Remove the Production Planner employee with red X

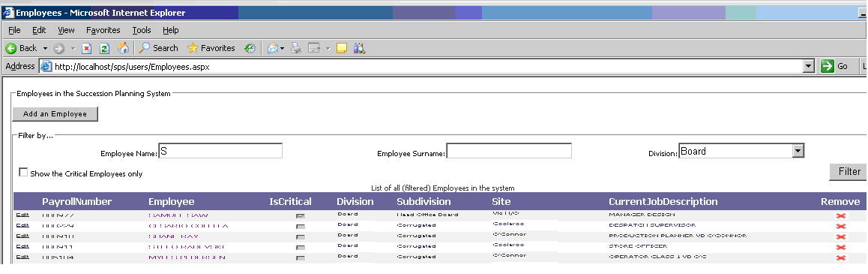click(x=841, y=236)
